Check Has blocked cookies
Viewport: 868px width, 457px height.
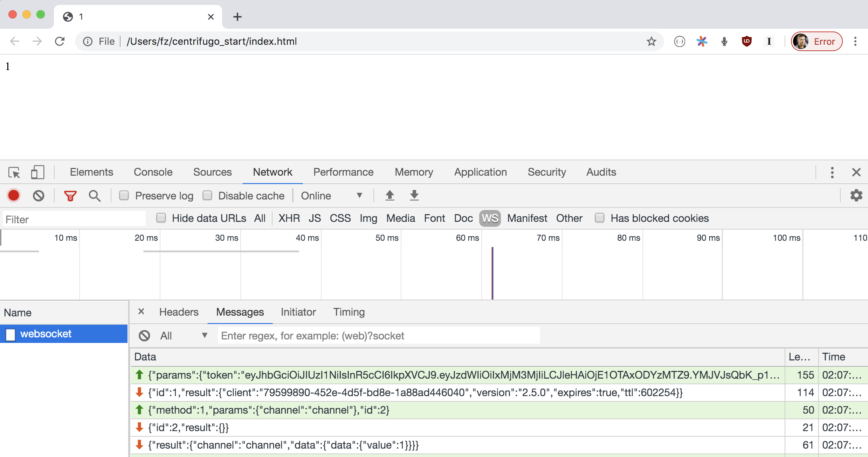(600, 218)
